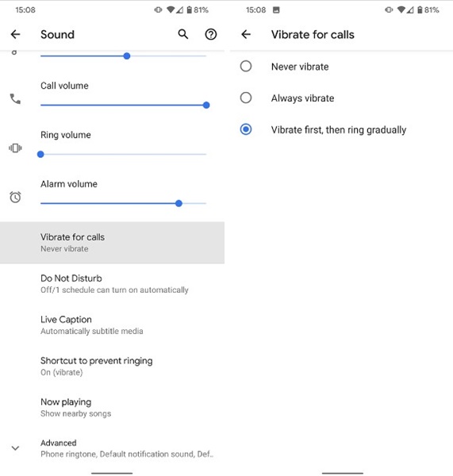Viewport: 453px width, 476px height.
Task: Open the help icon in Sound header
Action: click(x=211, y=34)
